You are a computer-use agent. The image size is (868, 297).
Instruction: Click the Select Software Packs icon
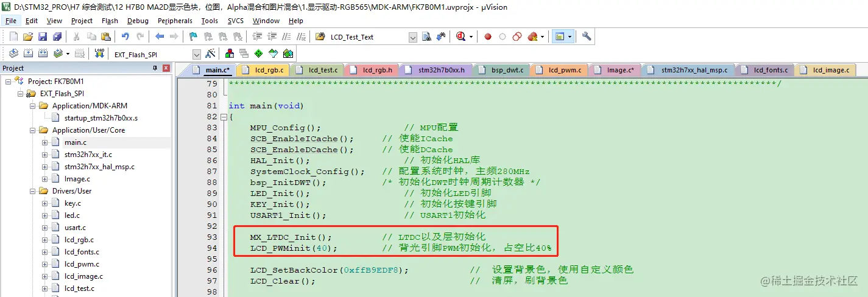[x=273, y=54]
